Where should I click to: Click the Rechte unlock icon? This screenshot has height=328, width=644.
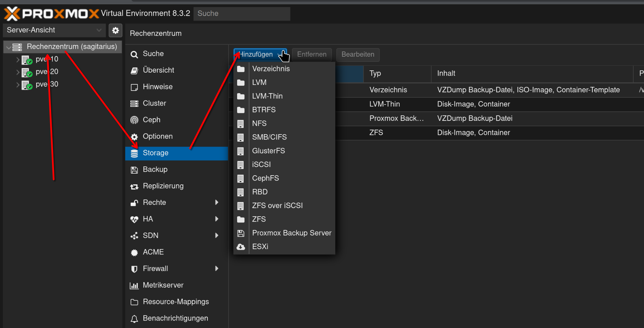pyautogui.click(x=134, y=203)
